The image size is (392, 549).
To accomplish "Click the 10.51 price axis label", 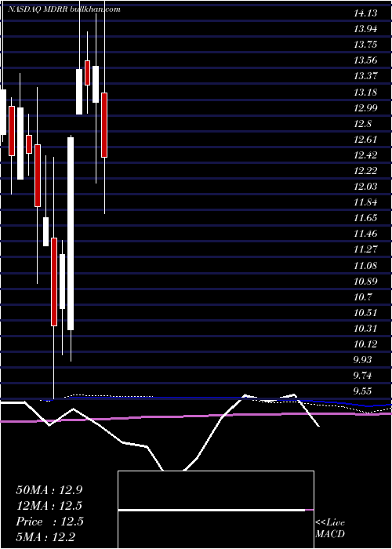I will coord(365,313).
